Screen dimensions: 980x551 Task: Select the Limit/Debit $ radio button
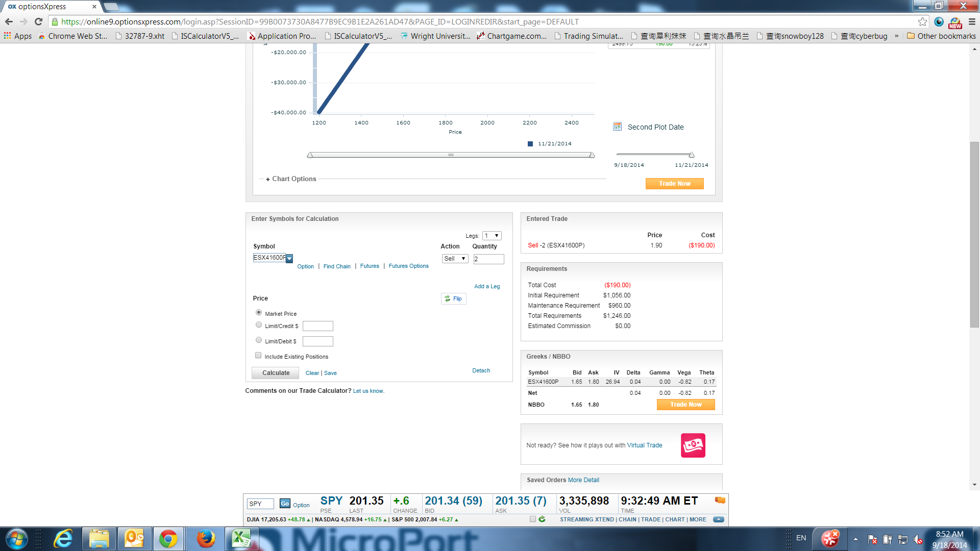[x=259, y=340]
